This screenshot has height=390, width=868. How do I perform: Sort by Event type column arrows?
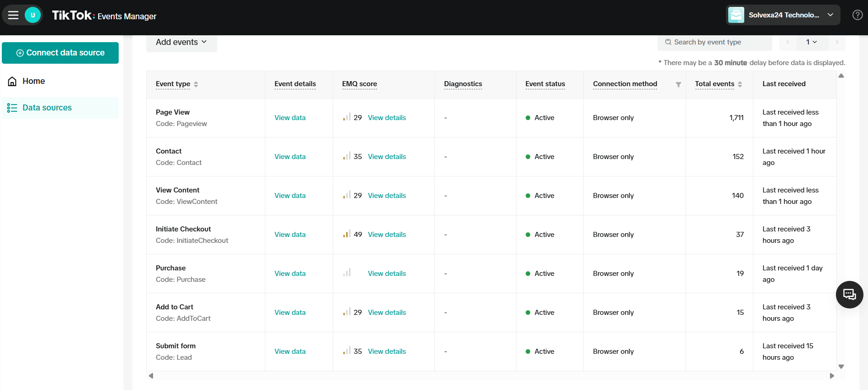click(x=196, y=84)
